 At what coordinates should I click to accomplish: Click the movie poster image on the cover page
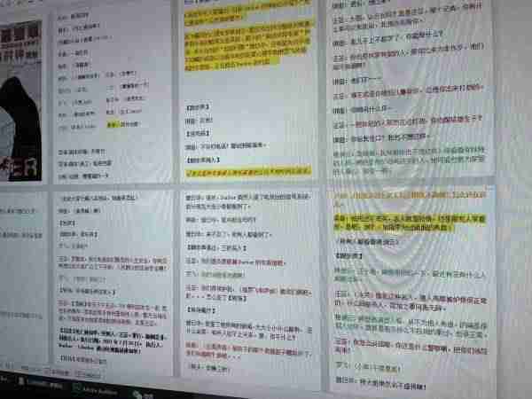pyautogui.click(x=20, y=101)
